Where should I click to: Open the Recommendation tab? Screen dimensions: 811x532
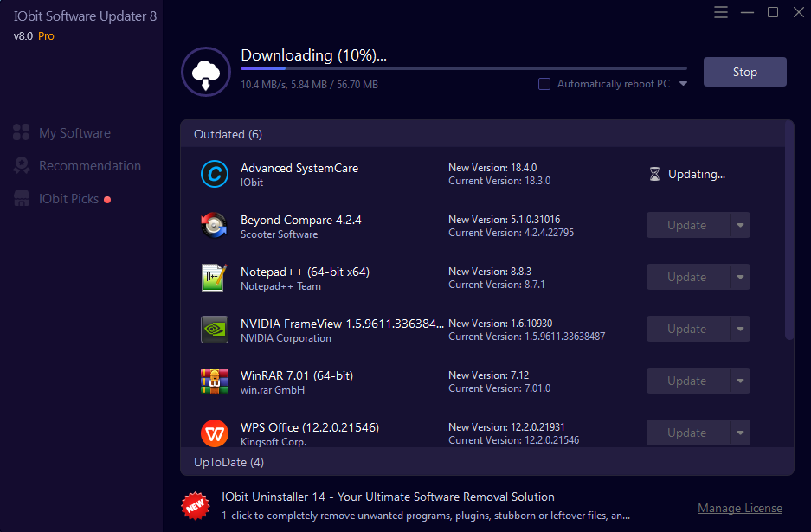click(x=77, y=166)
